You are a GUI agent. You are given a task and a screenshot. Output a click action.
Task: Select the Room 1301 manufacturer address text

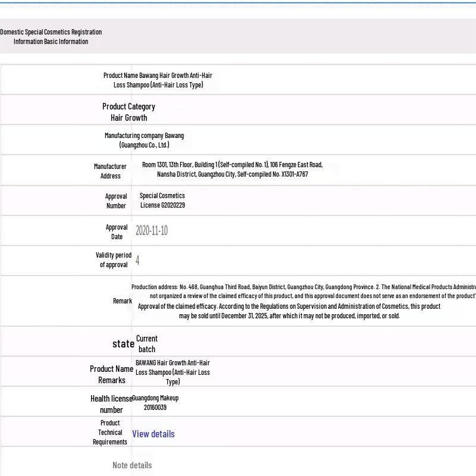click(233, 170)
